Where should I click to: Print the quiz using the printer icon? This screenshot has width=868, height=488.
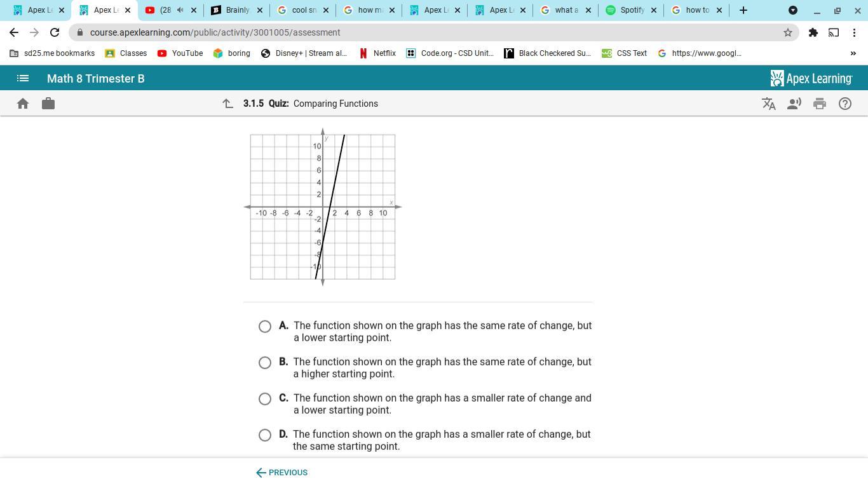tap(820, 103)
